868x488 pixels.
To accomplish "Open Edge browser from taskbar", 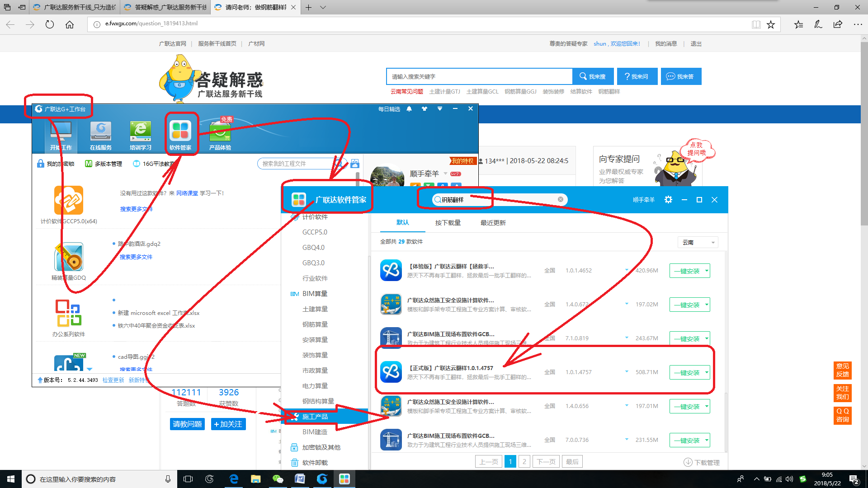I will tap(234, 479).
